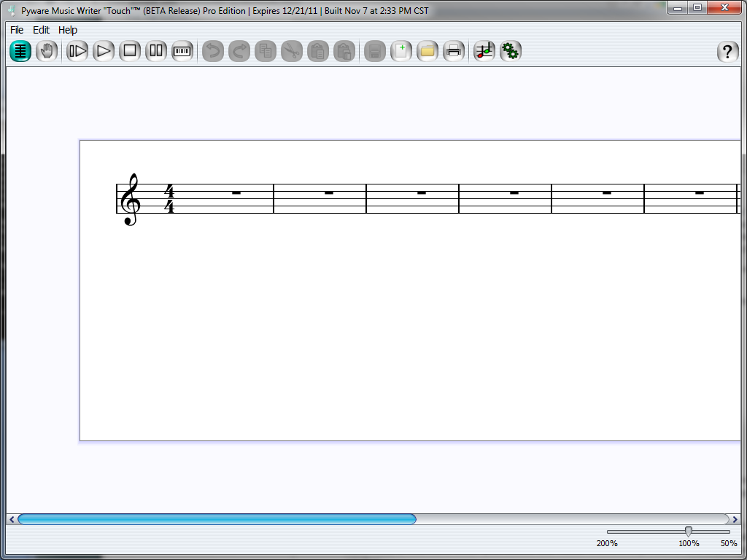Open the Edit menu
Viewport: 747px width, 560px height.
pyautogui.click(x=41, y=30)
